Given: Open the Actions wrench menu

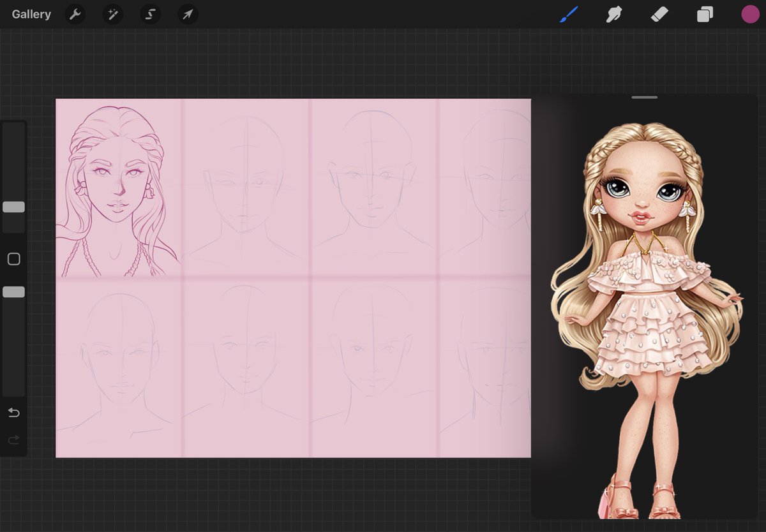Looking at the screenshot, I should 75,14.
